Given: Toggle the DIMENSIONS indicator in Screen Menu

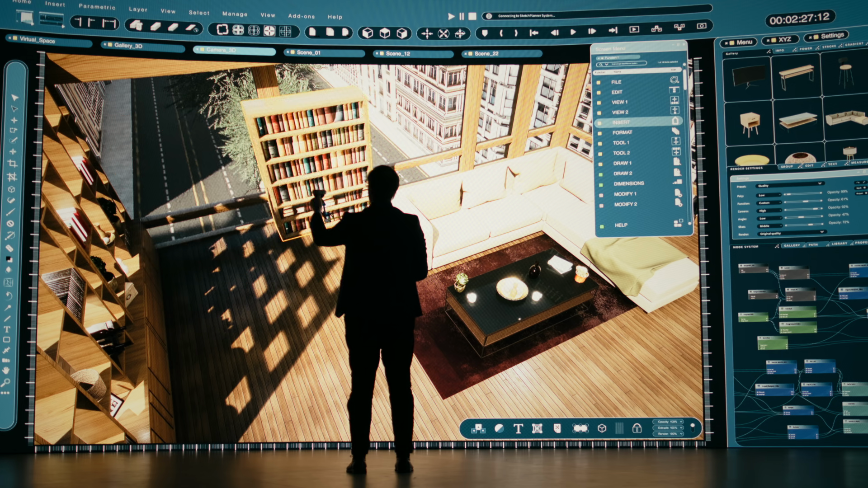Looking at the screenshot, I should 601,184.
